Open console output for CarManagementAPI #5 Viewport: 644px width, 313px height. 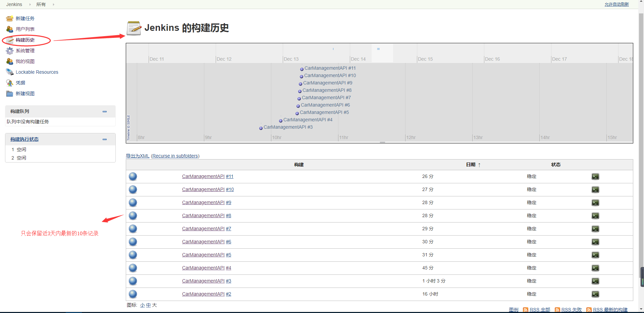coord(595,255)
